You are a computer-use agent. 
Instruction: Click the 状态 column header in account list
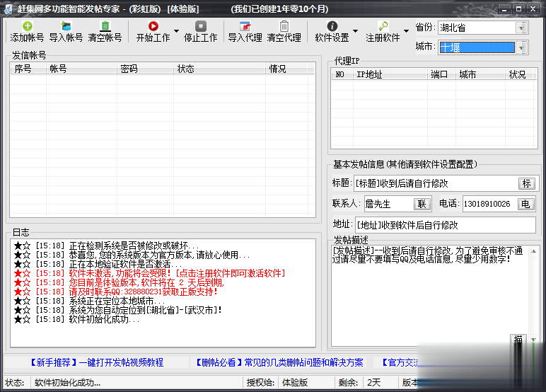pos(186,69)
